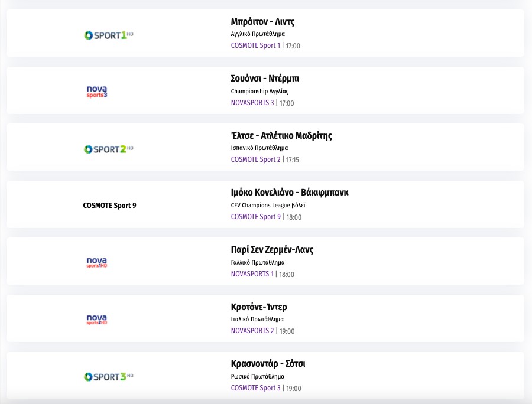The image size is (532, 404).
Task: Click the COSMOTE Sport 1 HD logo
Action: tap(109, 35)
